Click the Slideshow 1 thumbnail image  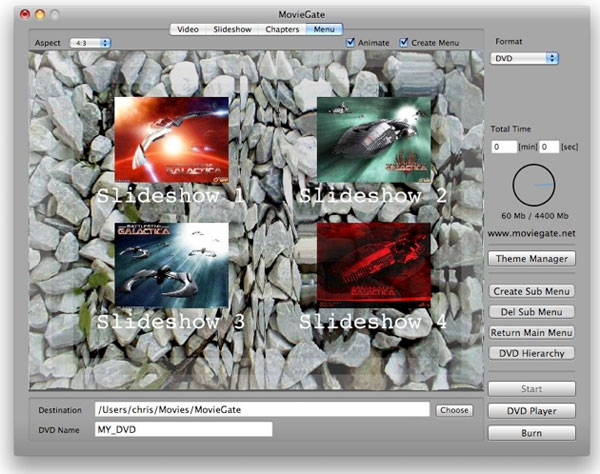pyautogui.click(x=171, y=138)
